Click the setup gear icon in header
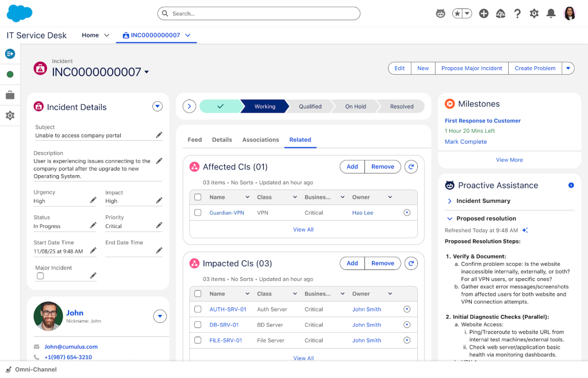588x378 pixels. 534,13
